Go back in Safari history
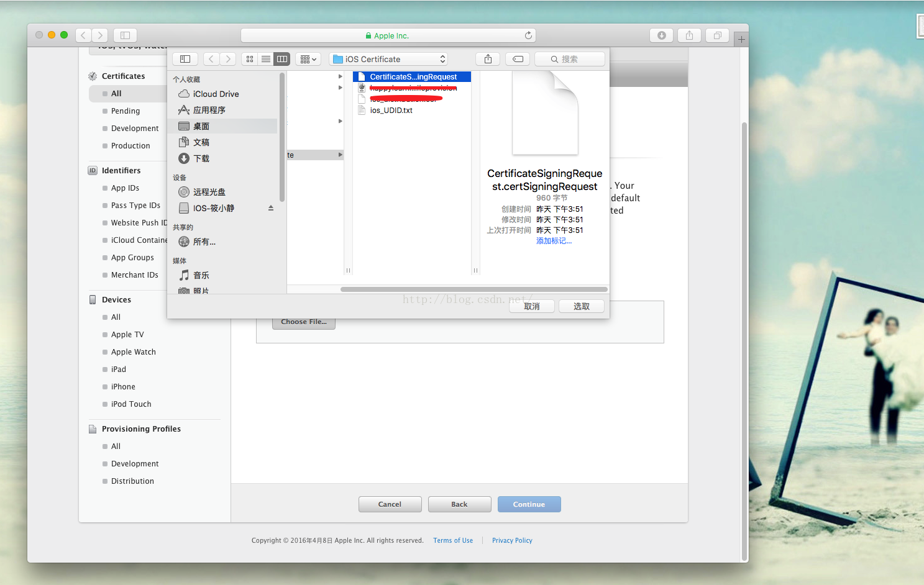The height and width of the screenshot is (585, 924). pos(83,35)
